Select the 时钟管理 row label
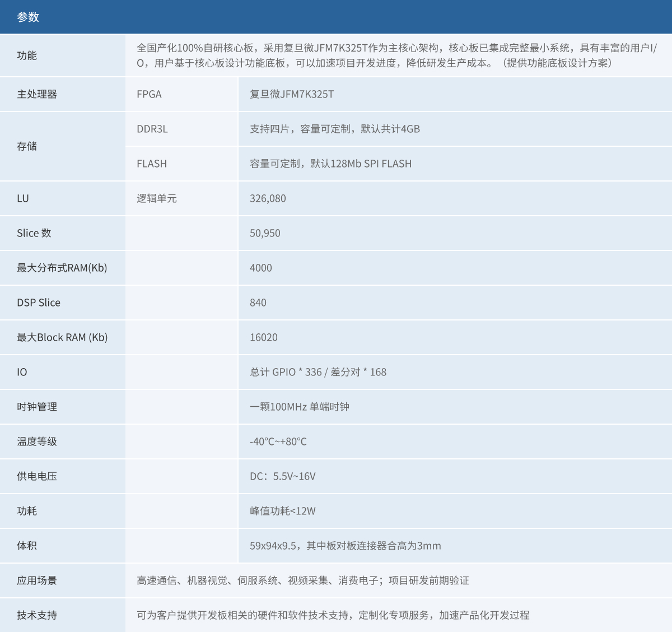This screenshot has width=672, height=632. click(x=37, y=407)
